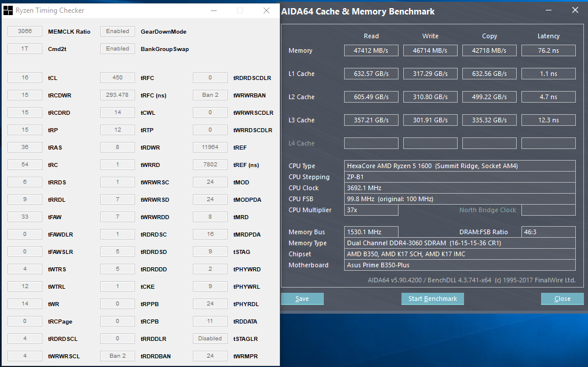Click Start Benchmark button

pos(432,299)
